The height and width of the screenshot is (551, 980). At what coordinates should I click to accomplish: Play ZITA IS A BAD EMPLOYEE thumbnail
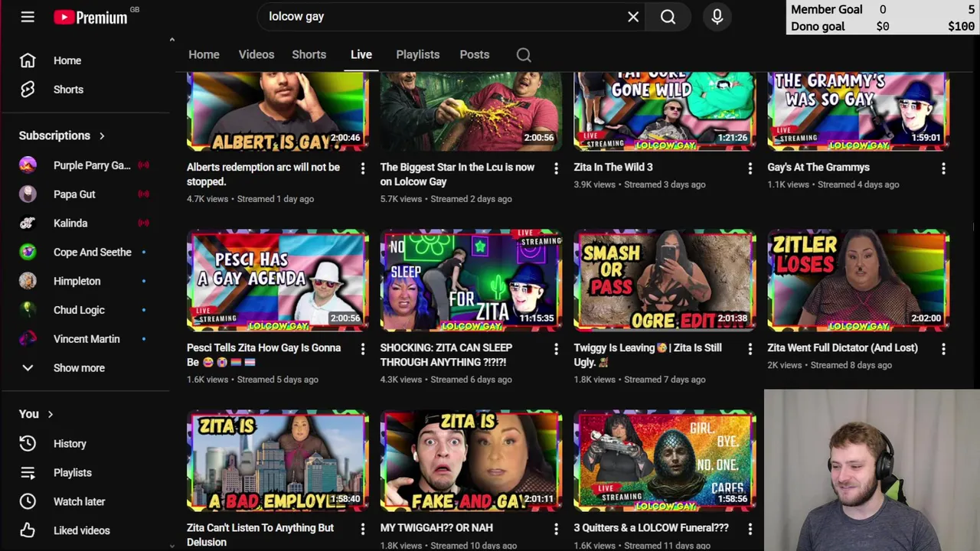pos(278,461)
